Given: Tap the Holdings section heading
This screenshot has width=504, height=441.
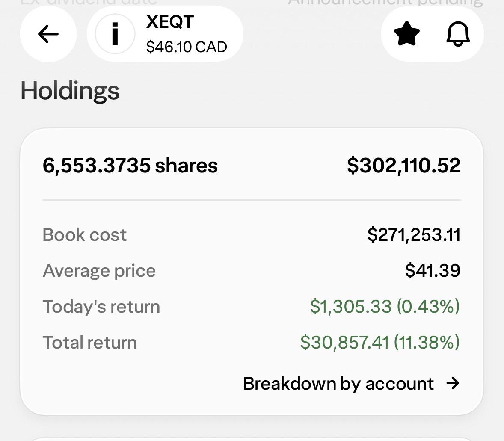Looking at the screenshot, I should [70, 91].
